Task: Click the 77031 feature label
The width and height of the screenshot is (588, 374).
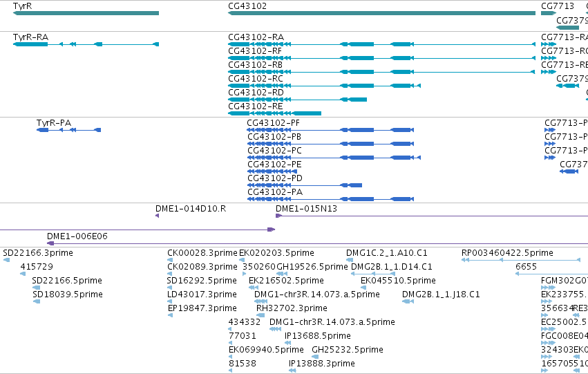Action: pos(243,336)
